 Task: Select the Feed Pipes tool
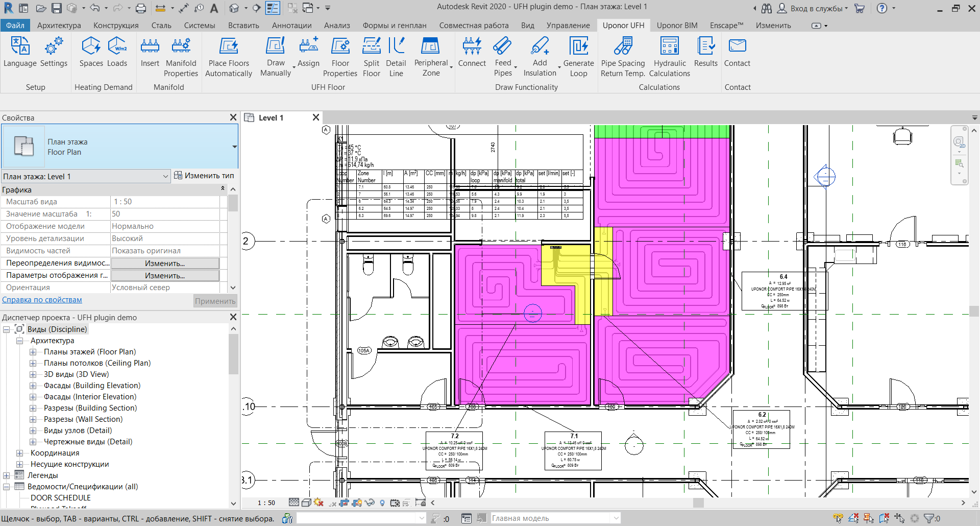tap(503, 57)
